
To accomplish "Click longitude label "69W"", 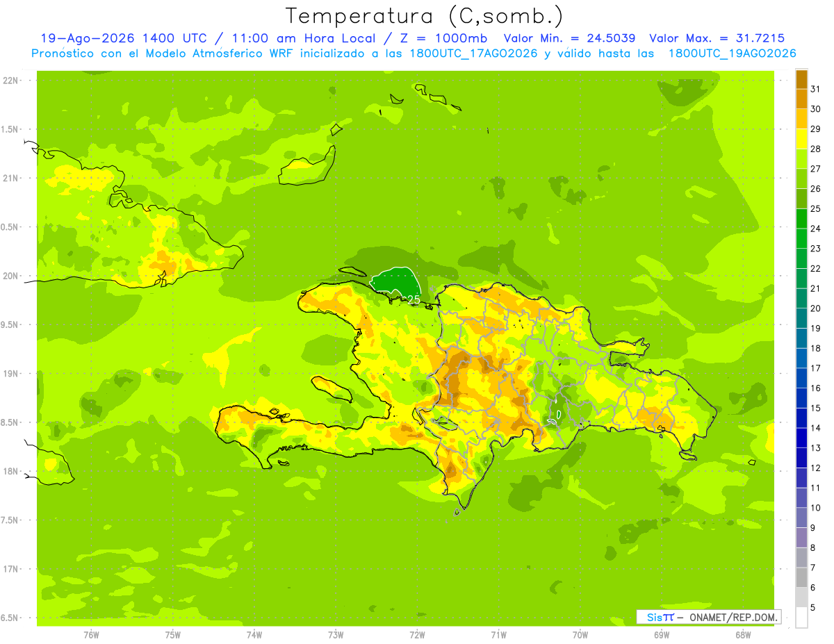I will coord(662,635).
